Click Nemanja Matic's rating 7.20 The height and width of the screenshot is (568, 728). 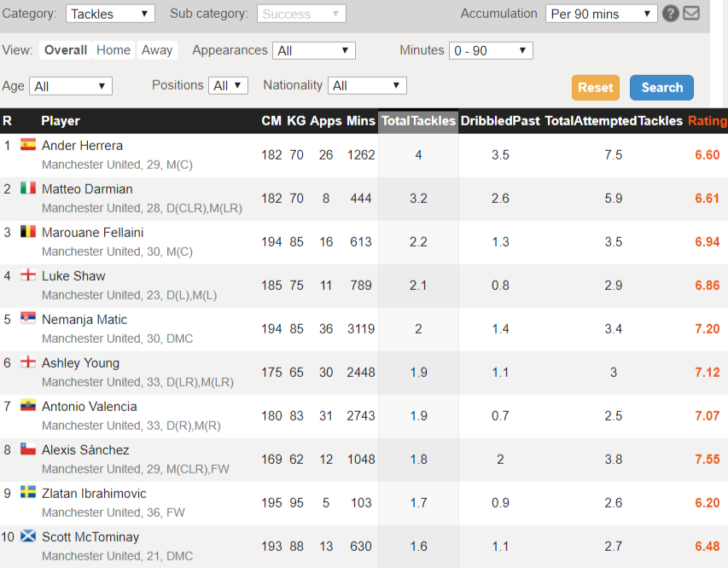(x=708, y=329)
